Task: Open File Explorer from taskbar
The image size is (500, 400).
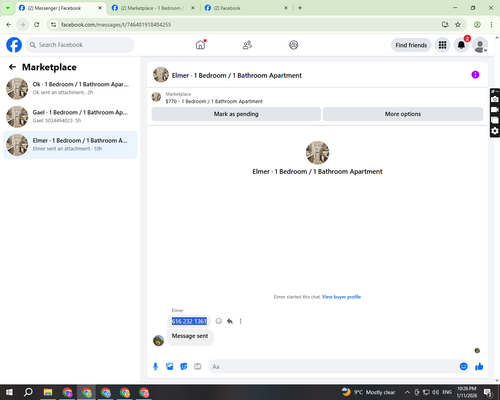Action: 48,392
